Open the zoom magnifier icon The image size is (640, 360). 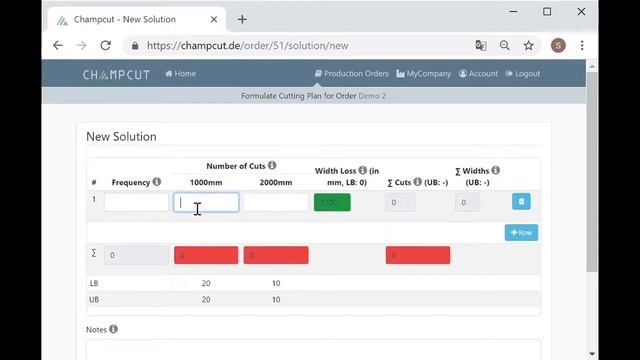505,45
